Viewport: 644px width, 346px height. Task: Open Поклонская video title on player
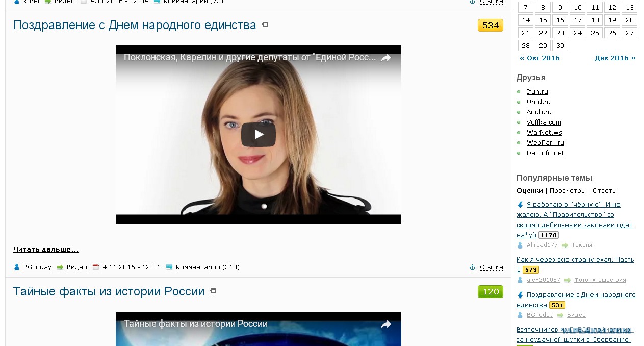coord(250,58)
